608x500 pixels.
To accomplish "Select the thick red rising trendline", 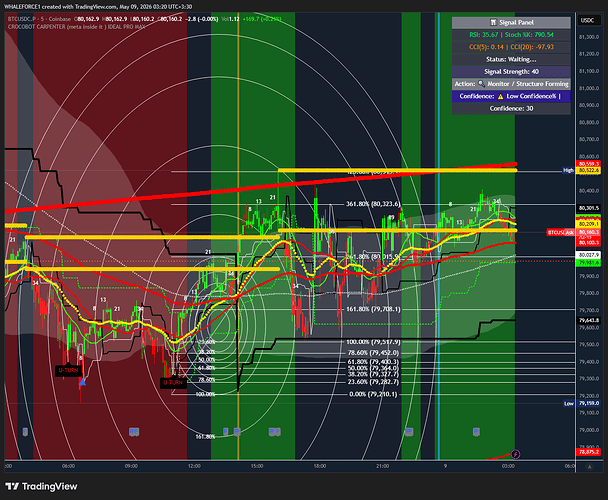I will tap(261, 188).
